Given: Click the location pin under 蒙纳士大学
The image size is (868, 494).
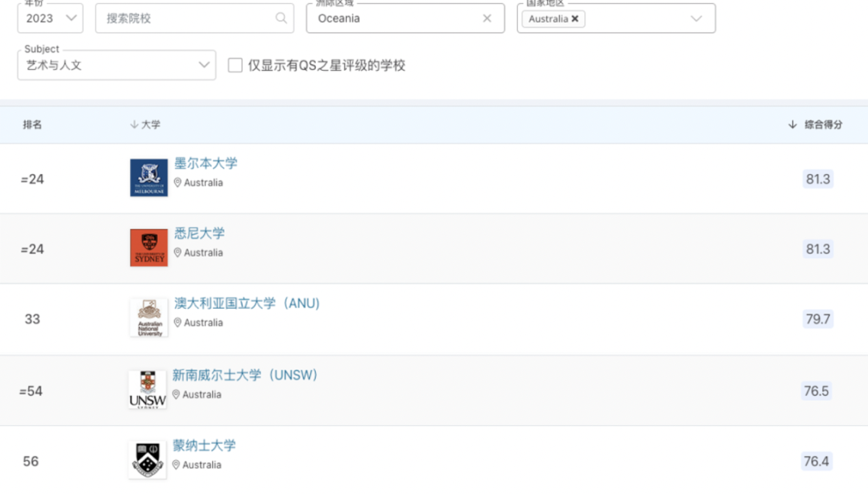Looking at the screenshot, I should click(176, 465).
